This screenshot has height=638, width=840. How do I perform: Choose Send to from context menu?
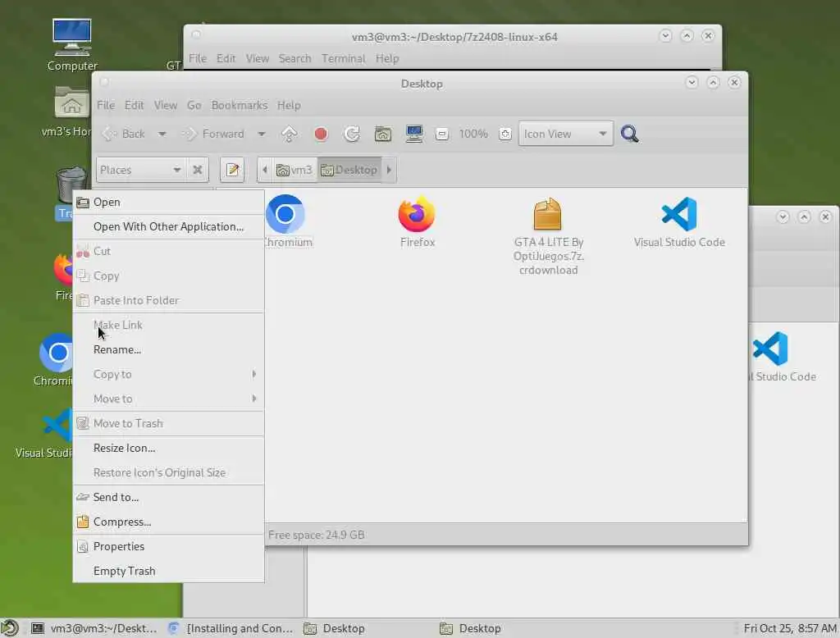169,498
